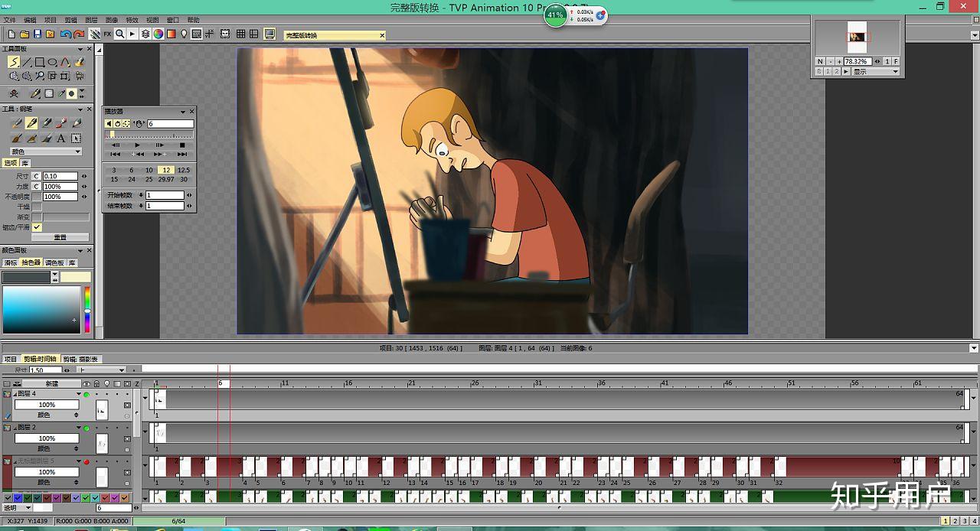Click the player panel Play button
The width and height of the screenshot is (980, 531).
click(x=137, y=145)
